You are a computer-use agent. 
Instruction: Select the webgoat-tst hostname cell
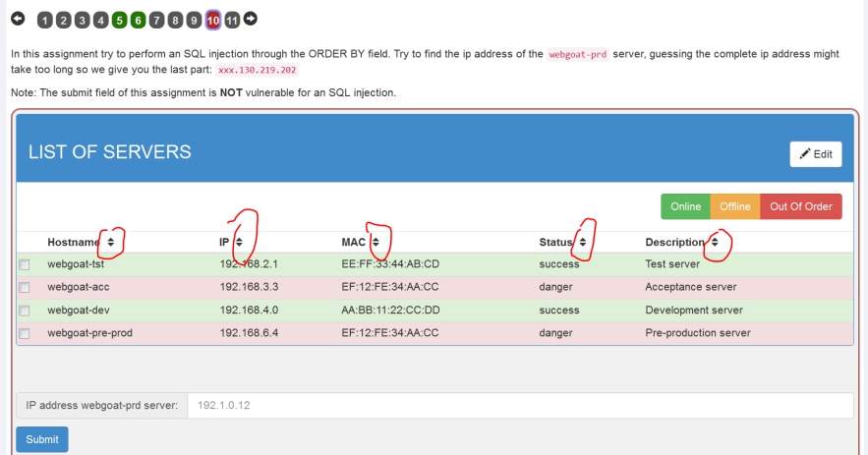click(x=76, y=264)
